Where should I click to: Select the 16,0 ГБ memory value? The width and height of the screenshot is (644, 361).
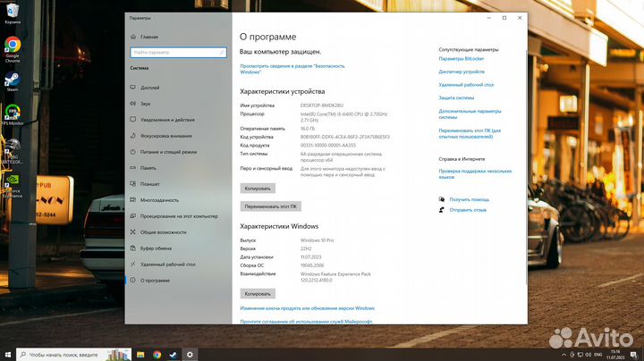pyautogui.click(x=307, y=129)
